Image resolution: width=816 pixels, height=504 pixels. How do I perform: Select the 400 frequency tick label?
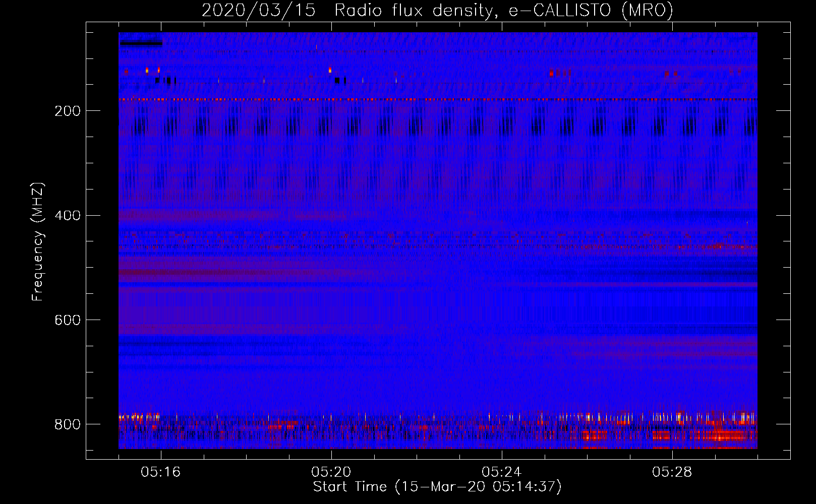coord(68,216)
